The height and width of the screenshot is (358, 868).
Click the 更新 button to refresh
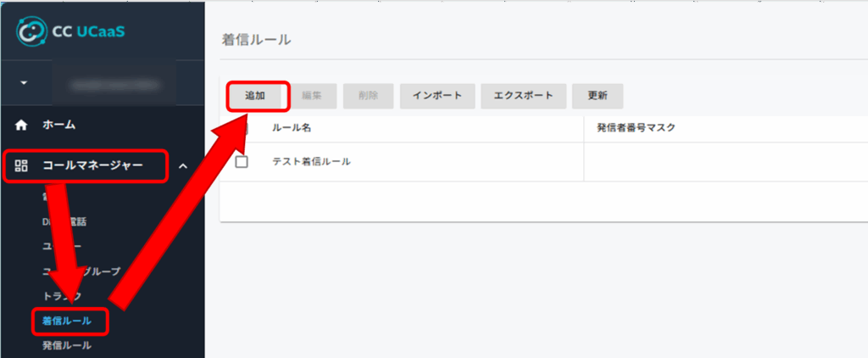[597, 96]
